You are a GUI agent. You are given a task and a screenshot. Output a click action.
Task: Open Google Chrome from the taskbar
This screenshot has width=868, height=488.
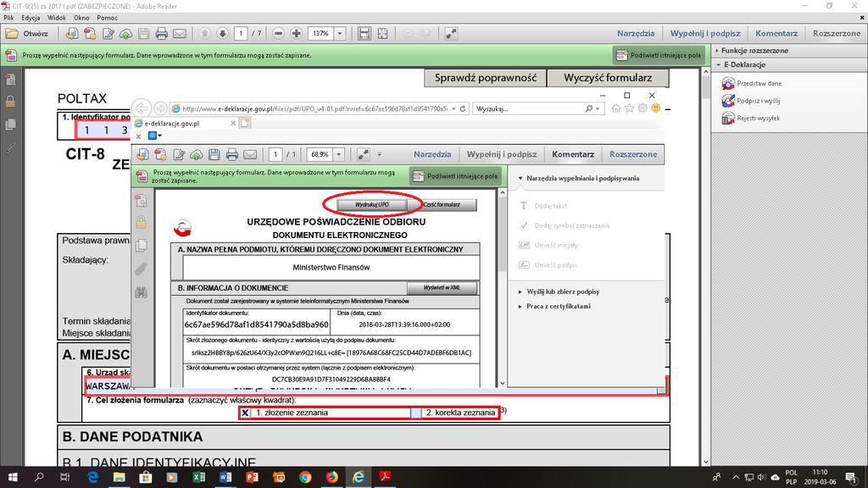pyautogui.click(x=305, y=477)
